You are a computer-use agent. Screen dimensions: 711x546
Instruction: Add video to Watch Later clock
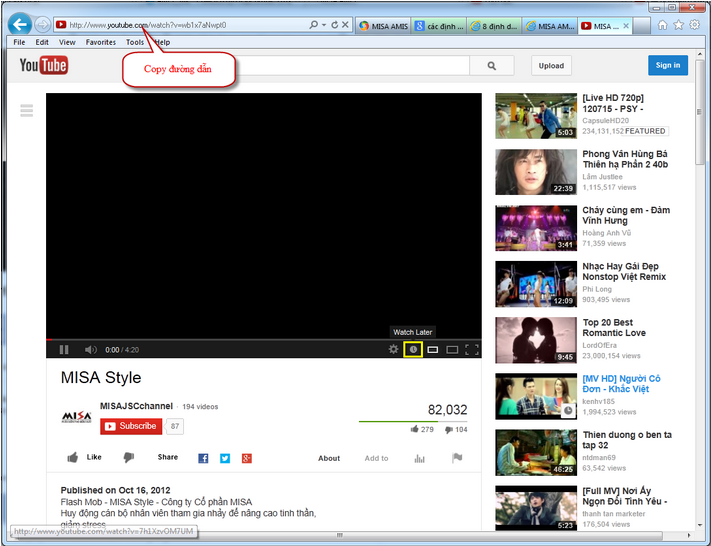(413, 349)
